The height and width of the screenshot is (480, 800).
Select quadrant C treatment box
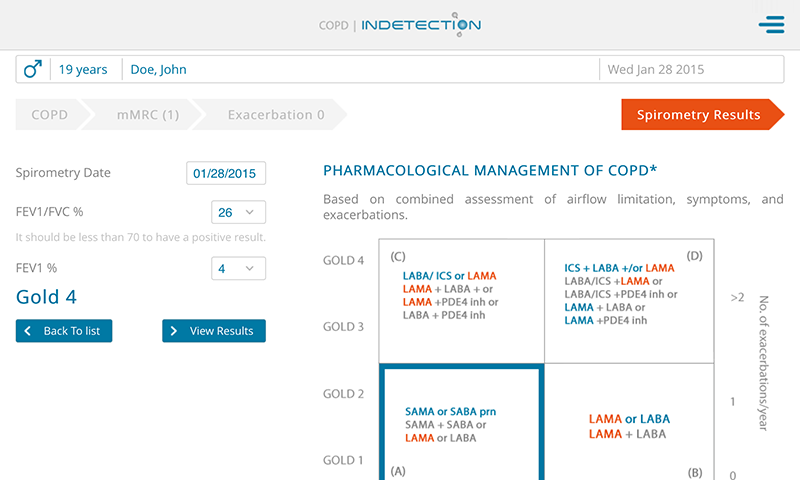pos(461,300)
